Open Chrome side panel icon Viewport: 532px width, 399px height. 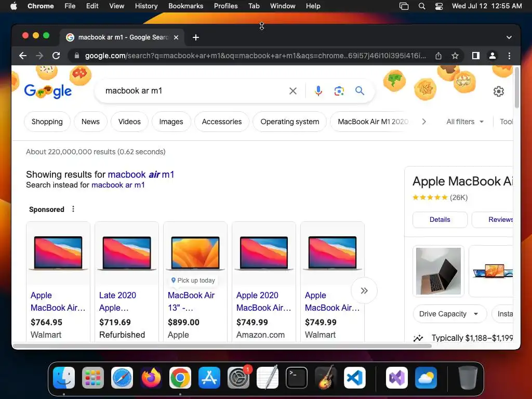coord(476,56)
